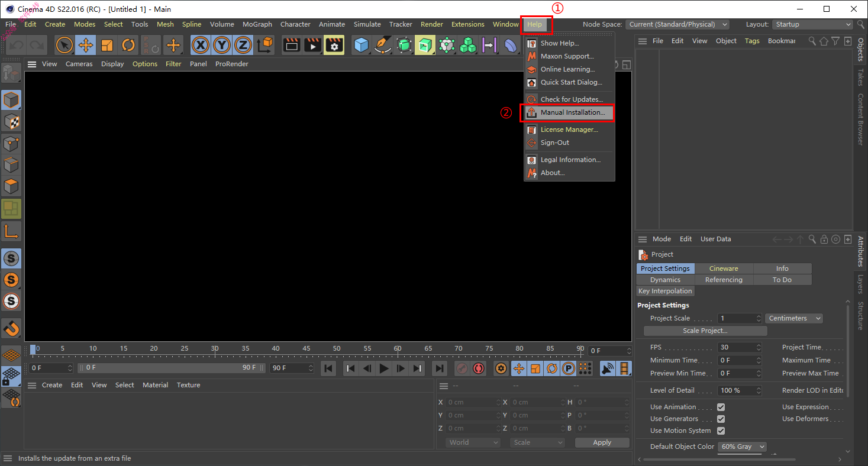Add a Cube primitive object
The height and width of the screenshot is (466, 868).
tap(362, 45)
